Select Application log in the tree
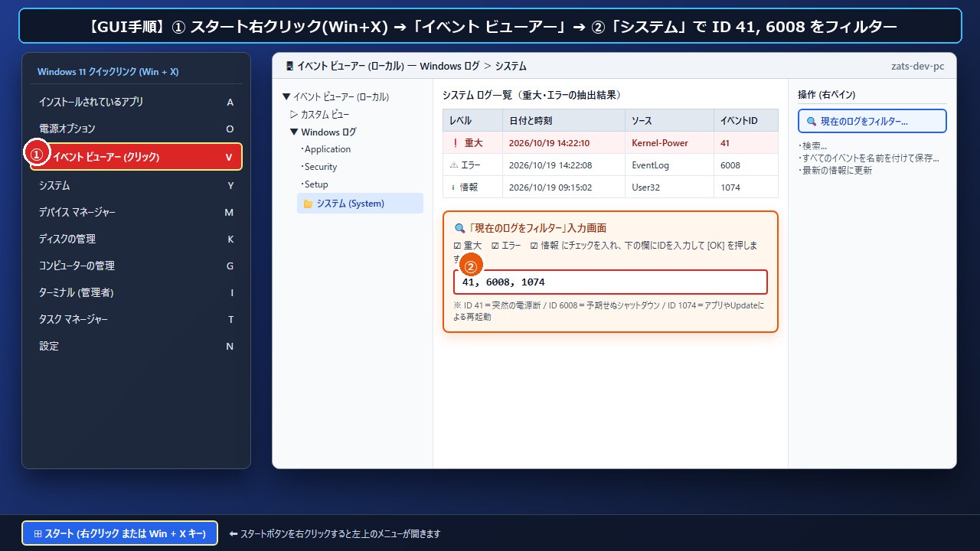This screenshot has width=980, height=551. coord(325,149)
